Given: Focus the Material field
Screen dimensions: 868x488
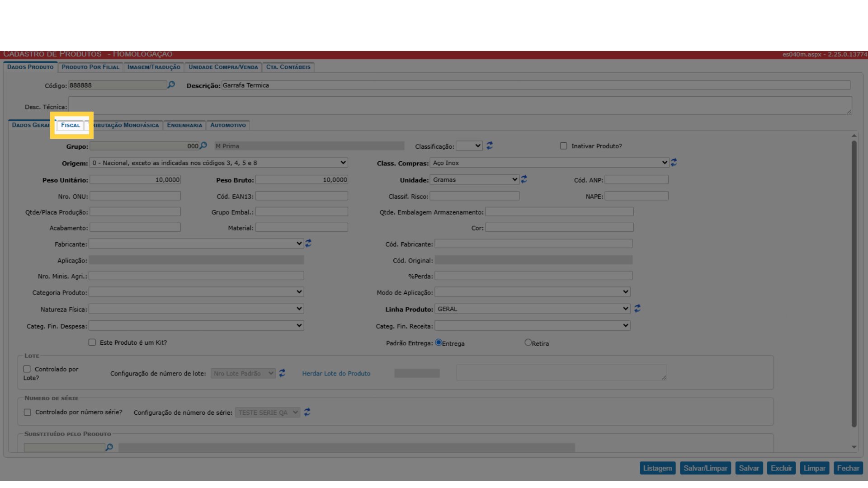Looking at the screenshot, I should 302,227.
